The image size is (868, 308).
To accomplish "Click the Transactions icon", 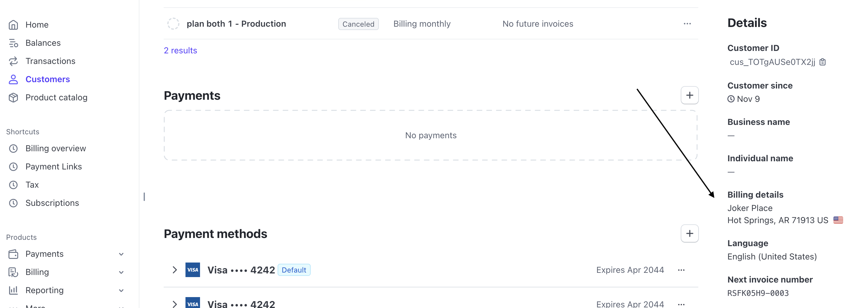I will click(x=13, y=61).
